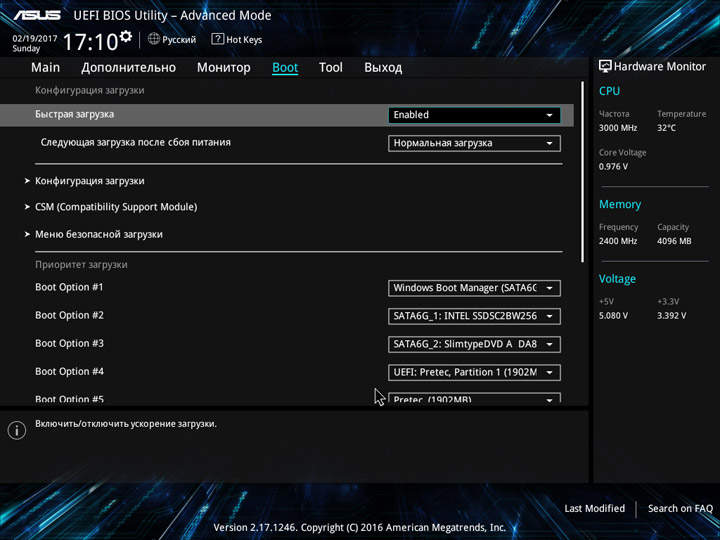The image size is (720, 540).
Task: Click the 2400 MHz memory frequency value
Action: 618,241
